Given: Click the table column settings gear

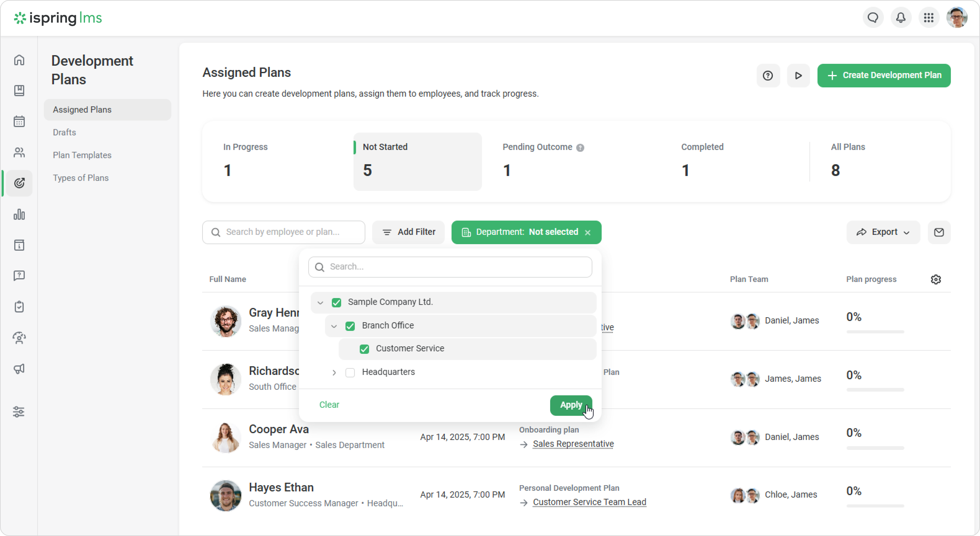Looking at the screenshot, I should click(x=935, y=279).
